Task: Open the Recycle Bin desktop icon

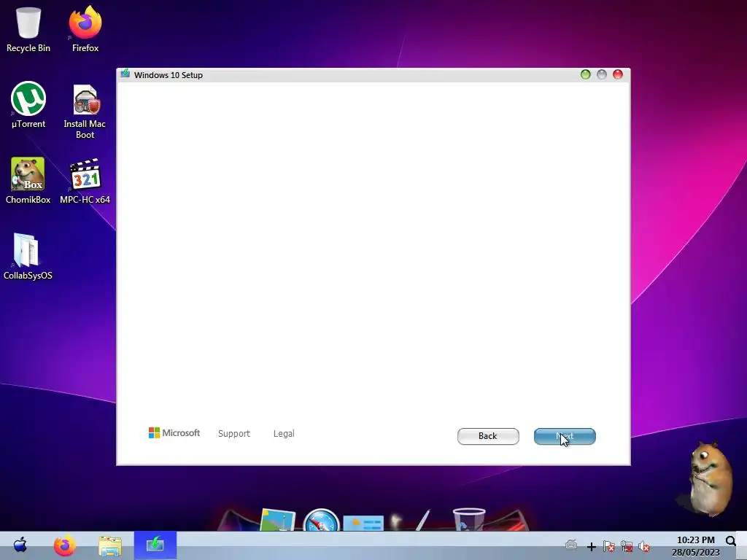Action: pyautogui.click(x=28, y=28)
